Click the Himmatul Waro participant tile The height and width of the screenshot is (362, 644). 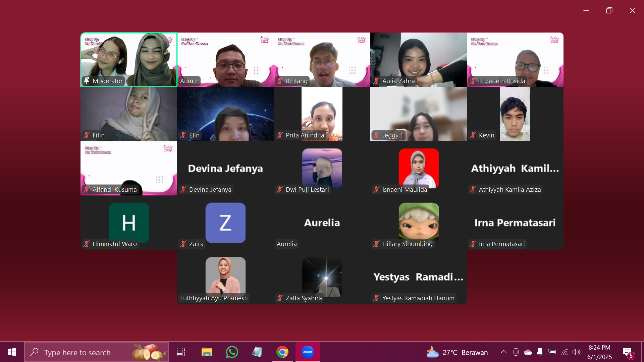(129, 223)
